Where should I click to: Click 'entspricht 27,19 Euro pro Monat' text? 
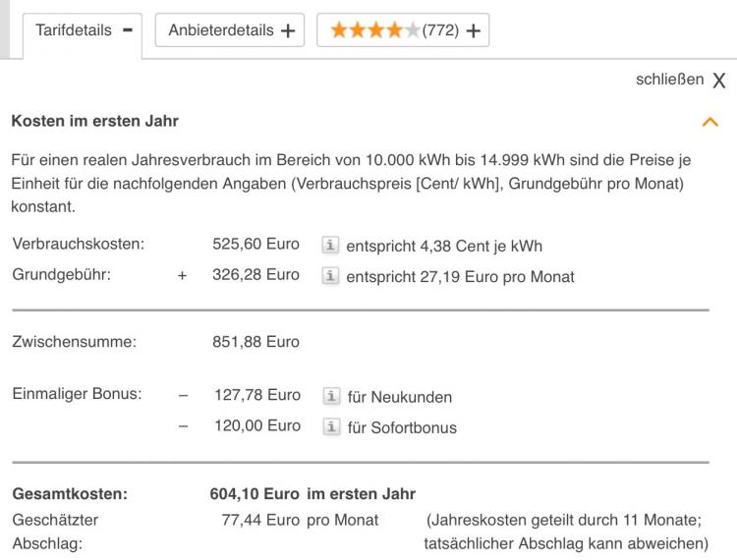pyautogui.click(x=460, y=277)
